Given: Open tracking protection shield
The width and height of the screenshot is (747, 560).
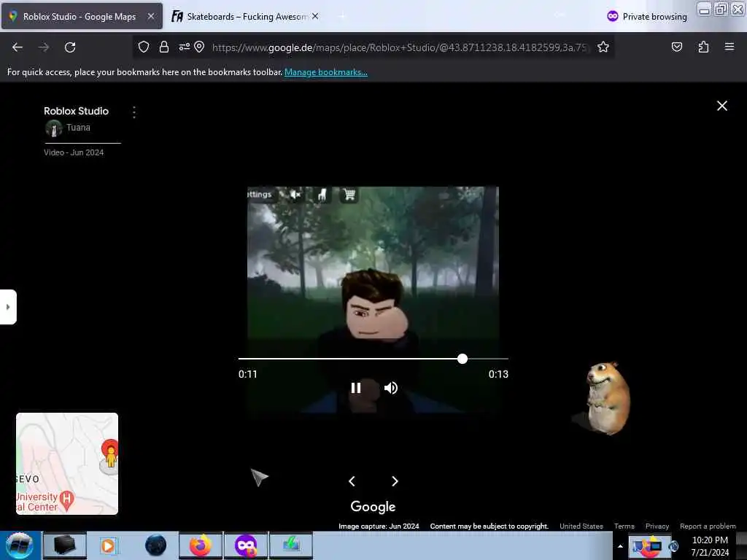Looking at the screenshot, I should 144,47.
